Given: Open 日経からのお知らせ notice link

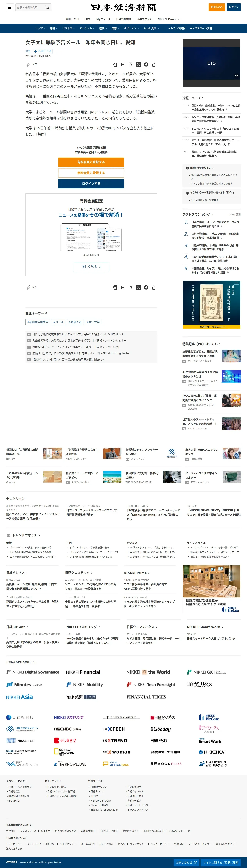Looking at the screenshot, I should [x=200, y=168].
